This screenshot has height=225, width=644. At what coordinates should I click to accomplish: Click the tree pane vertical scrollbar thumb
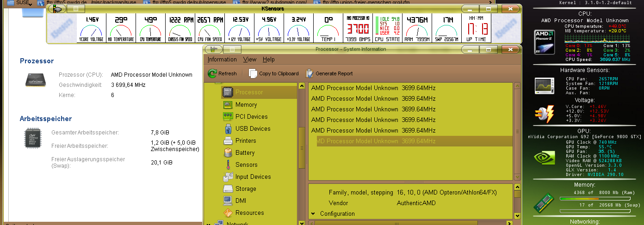tap(302, 149)
